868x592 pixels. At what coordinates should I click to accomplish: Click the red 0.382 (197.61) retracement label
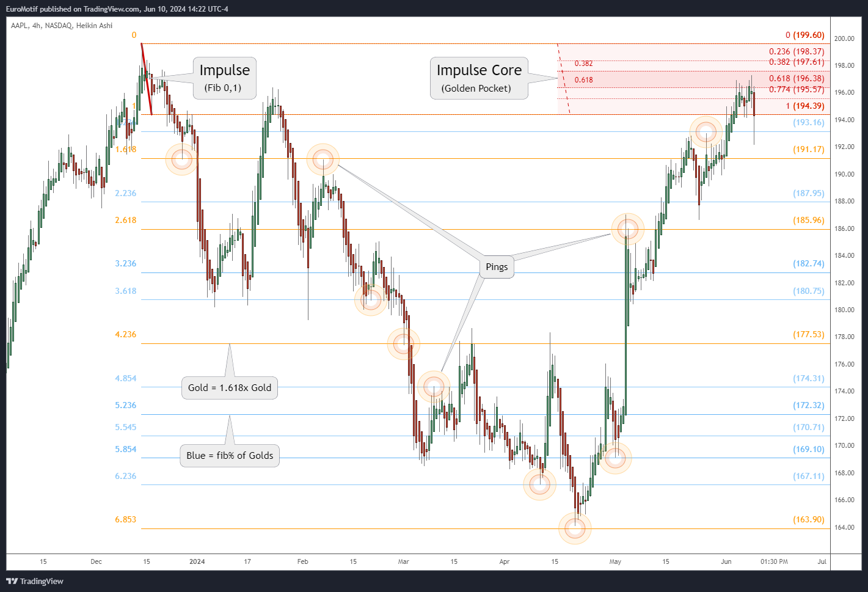coord(797,62)
